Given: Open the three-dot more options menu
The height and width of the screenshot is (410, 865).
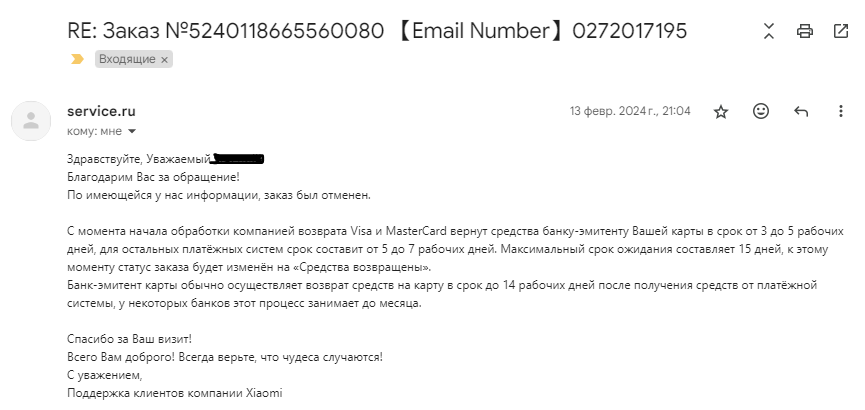Looking at the screenshot, I should (x=840, y=112).
